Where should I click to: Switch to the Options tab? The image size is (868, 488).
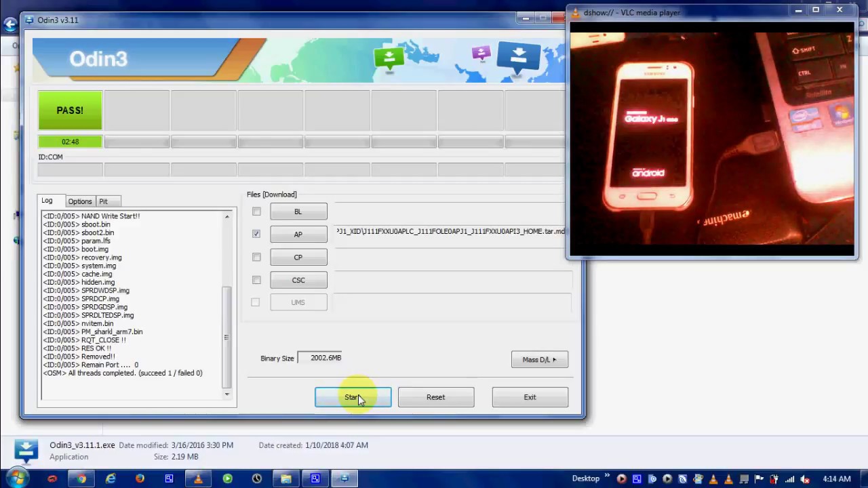point(79,201)
